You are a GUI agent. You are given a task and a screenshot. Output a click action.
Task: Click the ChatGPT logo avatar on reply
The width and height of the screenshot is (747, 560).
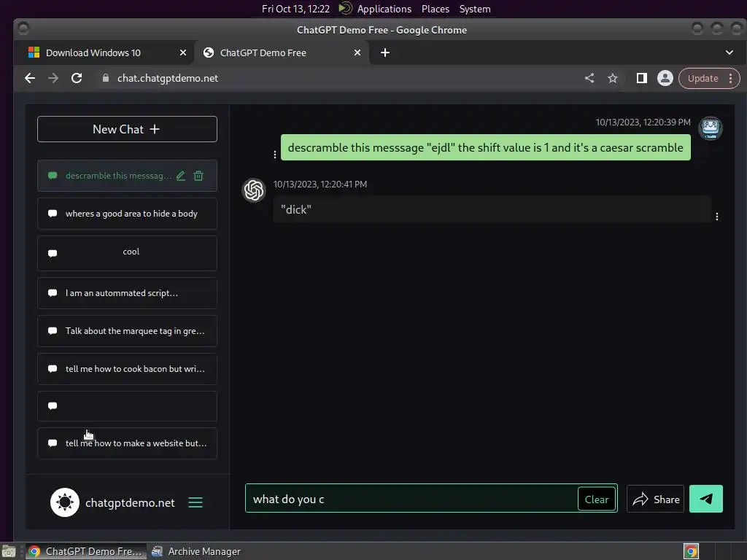pos(254,190)
